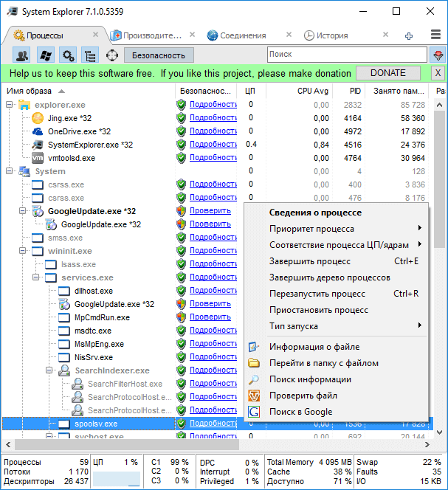448x490 pixels.
Task: Click the Безопасность button
Action: 159,55
